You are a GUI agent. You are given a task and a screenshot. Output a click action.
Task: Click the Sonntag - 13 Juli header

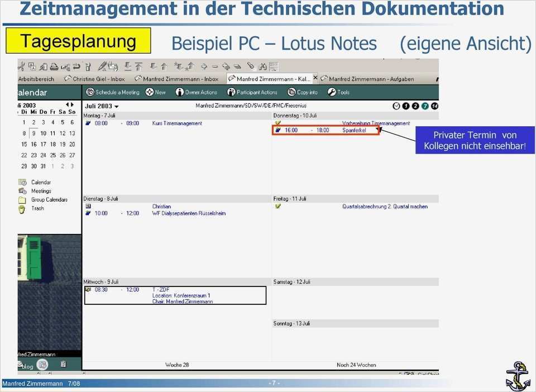pyautogui.click(x=356, y=323)
